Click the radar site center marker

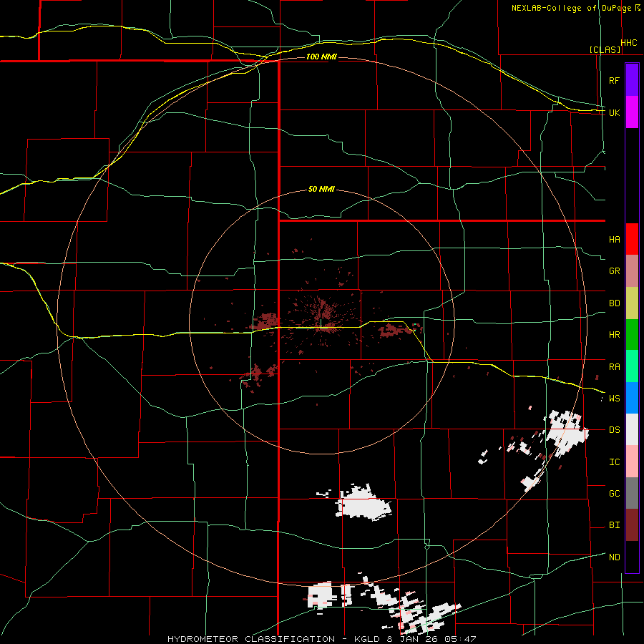click(321, 323)
